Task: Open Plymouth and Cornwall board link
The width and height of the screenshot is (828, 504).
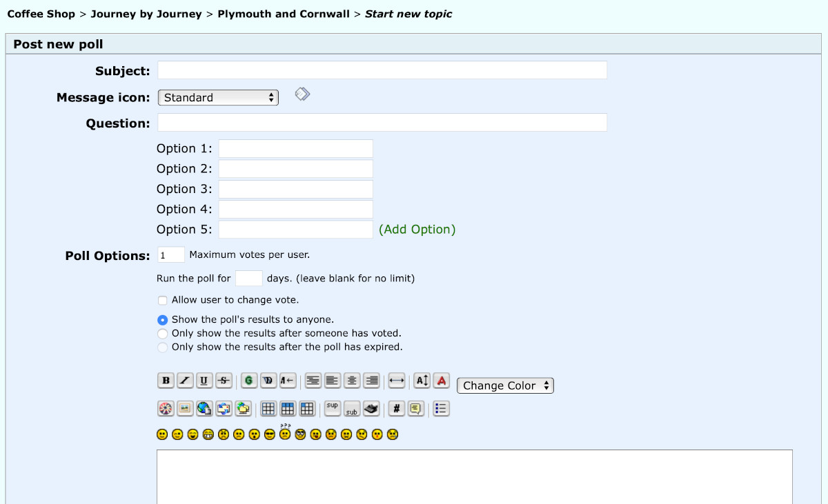Action: (284, 14)
